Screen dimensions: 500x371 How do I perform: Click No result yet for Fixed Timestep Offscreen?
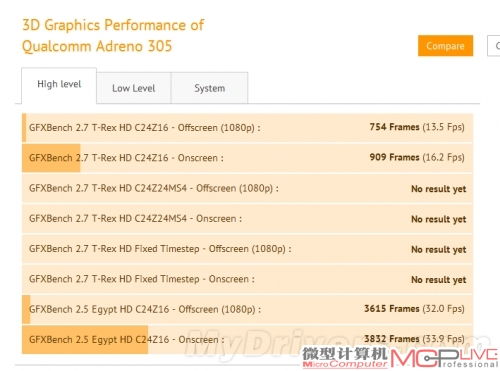click(x=439, y=250)
